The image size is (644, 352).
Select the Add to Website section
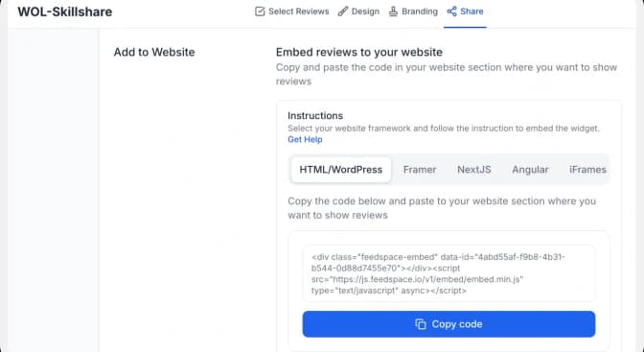click(x=154, y=52)
